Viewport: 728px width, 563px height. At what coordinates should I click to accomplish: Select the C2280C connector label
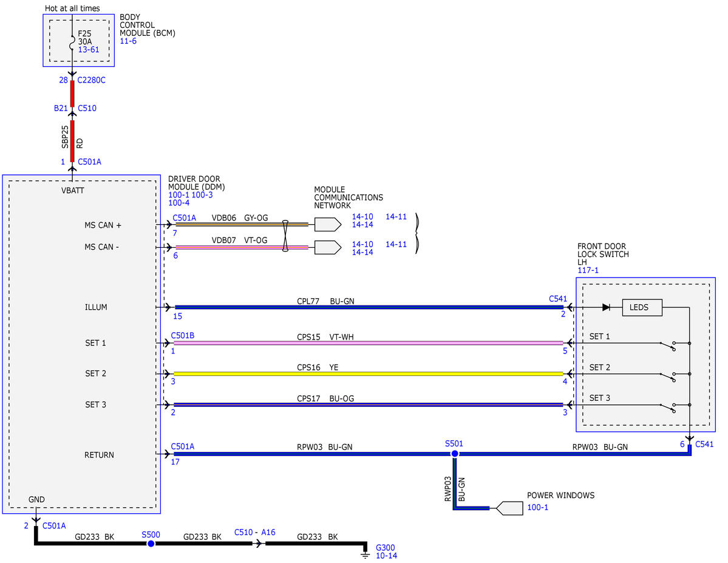pos(92,80)
